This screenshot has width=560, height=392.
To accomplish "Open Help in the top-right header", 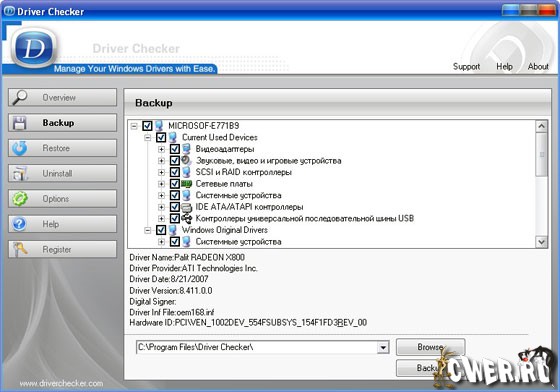I will [x=504, y=66].
